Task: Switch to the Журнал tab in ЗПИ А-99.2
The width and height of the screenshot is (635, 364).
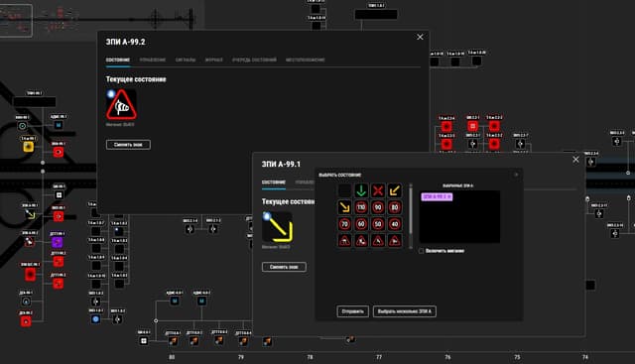Action: pyautogui.click(x=214, y=60)
